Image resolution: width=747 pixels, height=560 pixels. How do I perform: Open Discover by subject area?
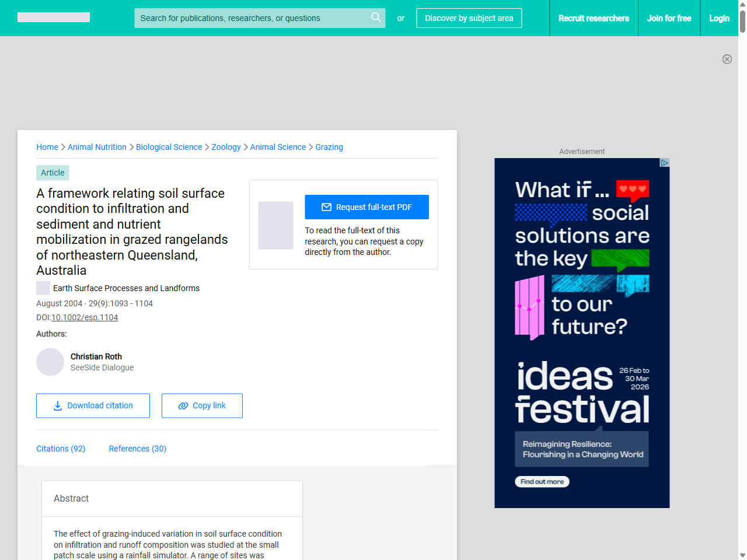[469, 18]
